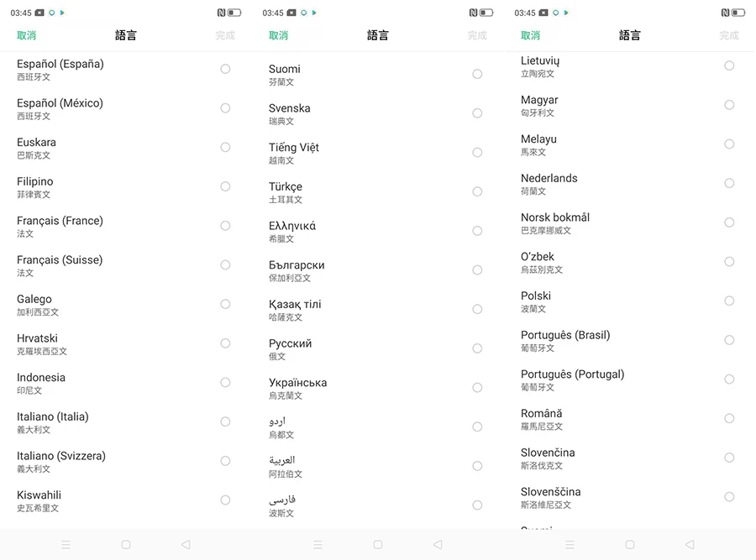756x560 pixels.
Task: Choose the Tiếng Việt radio button
Action: [x=477, y=153]
